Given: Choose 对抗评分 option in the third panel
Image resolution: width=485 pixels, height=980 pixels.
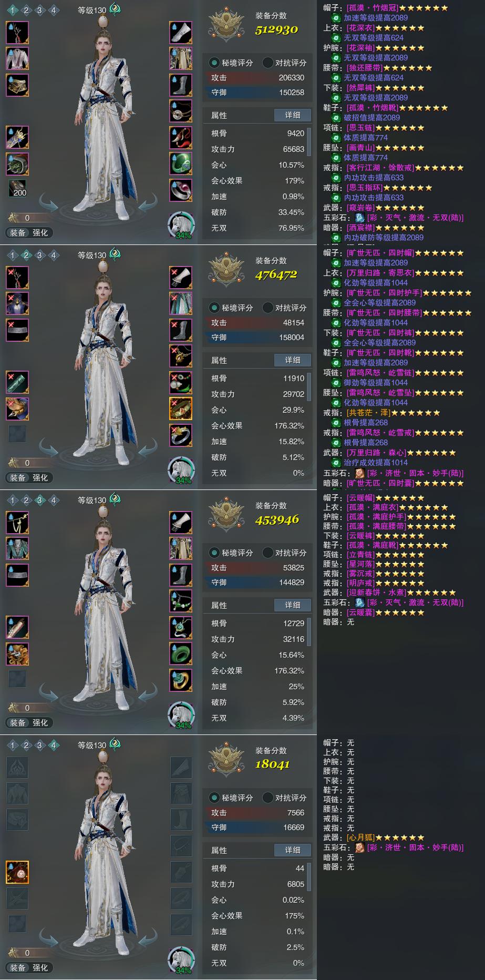Looking at the screenshot, I should (x=284, y=553).
